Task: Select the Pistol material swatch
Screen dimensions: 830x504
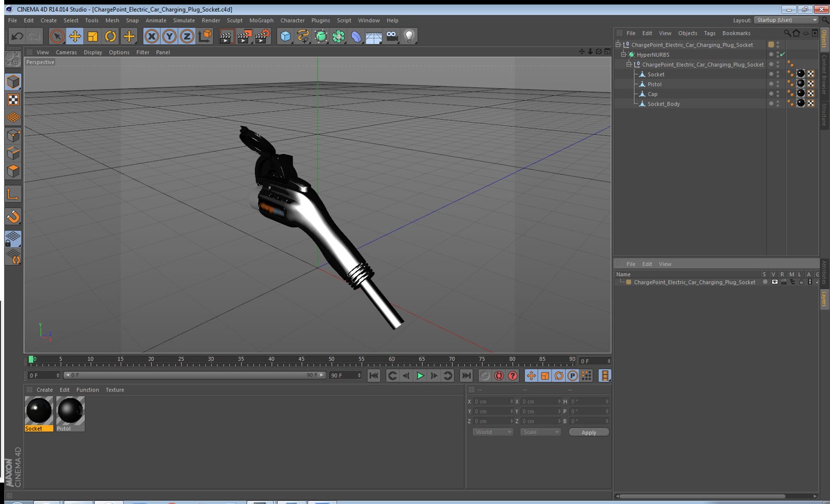Action: [x=70, y=414]
